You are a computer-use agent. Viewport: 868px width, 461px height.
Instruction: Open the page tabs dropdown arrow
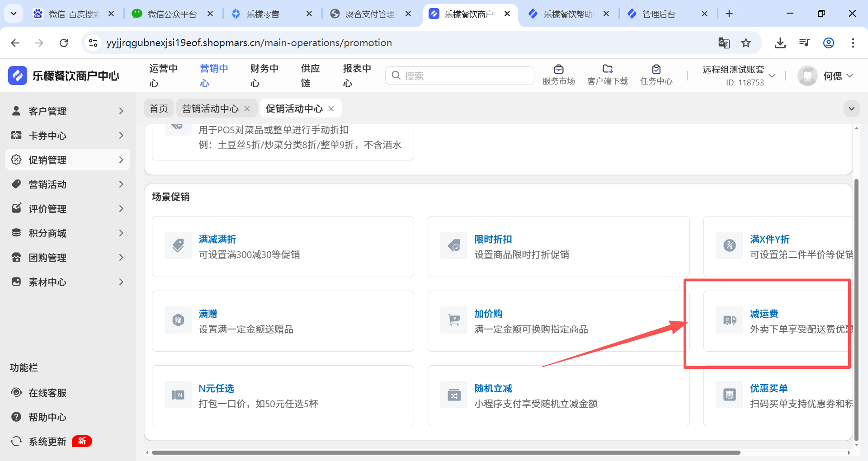[x=851, y=108]
